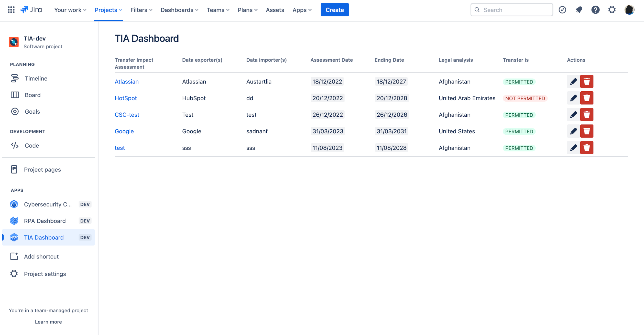Open the 'test' assessment link

pyautogui.click(x=120, y=148)
